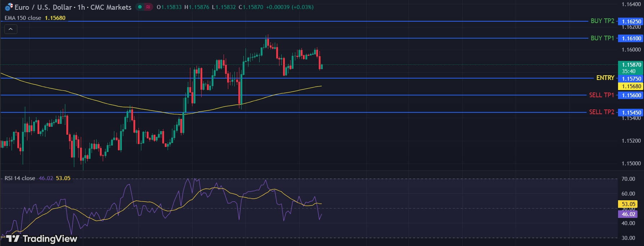Click the 1.16250 blue price tag
This screenshot has width=644, height=246.
(631, 22)
